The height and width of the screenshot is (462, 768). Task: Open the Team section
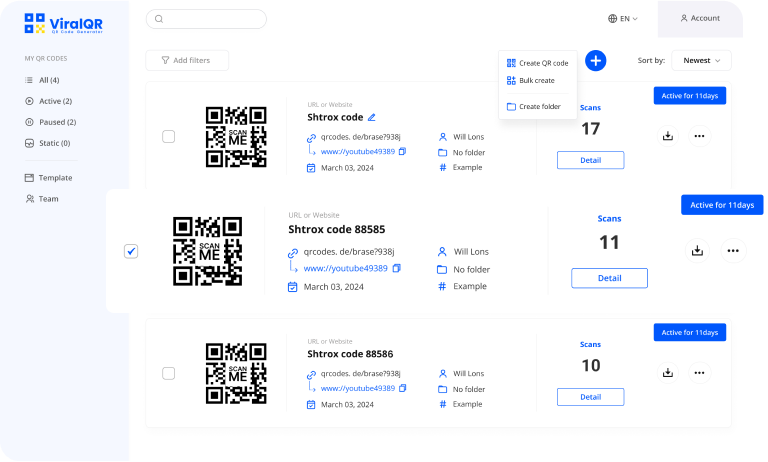click(x=42, y=199)
